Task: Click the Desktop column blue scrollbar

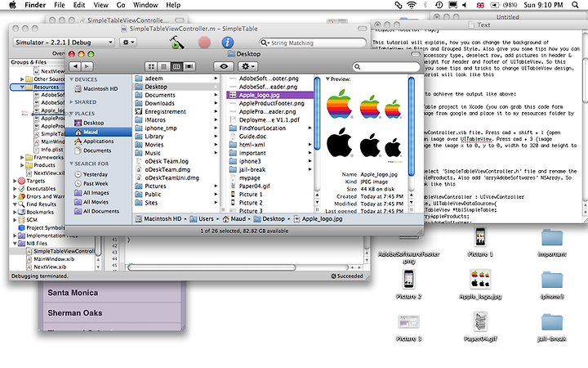Action: (317, 114)
